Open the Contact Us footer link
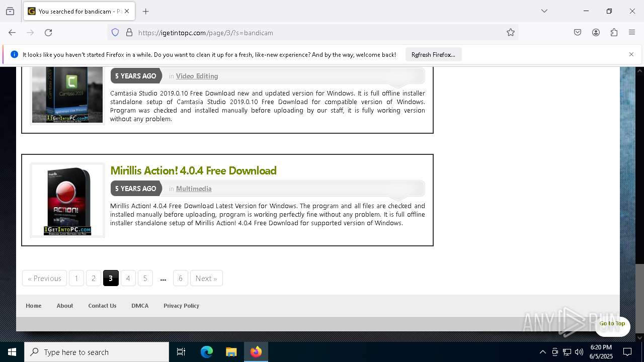Viewport: 644px width, 362px height. (102, 306)
